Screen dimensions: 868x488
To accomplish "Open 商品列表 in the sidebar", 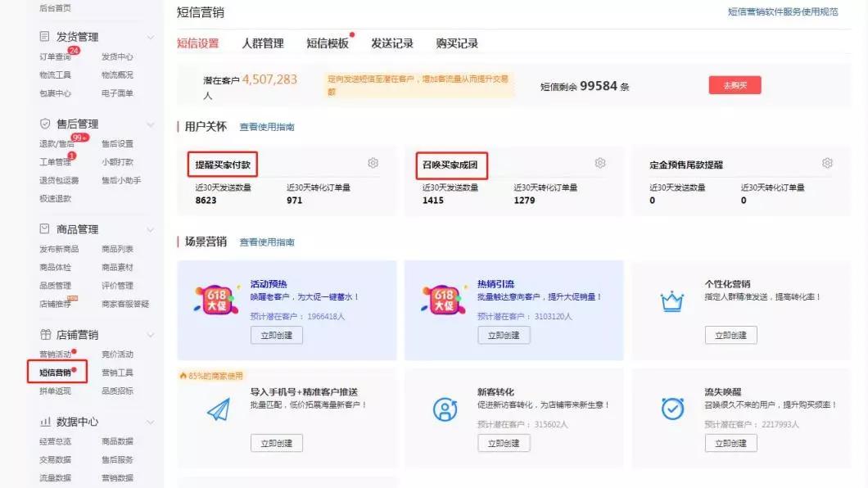I will click(x=117, y=249).
